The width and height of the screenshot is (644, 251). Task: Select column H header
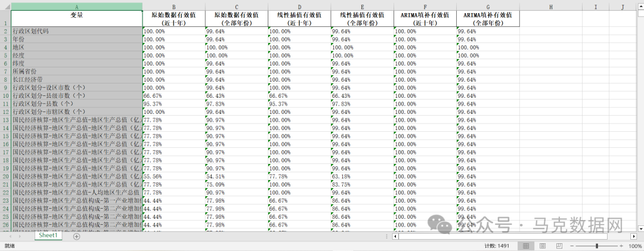pos(551,7)
